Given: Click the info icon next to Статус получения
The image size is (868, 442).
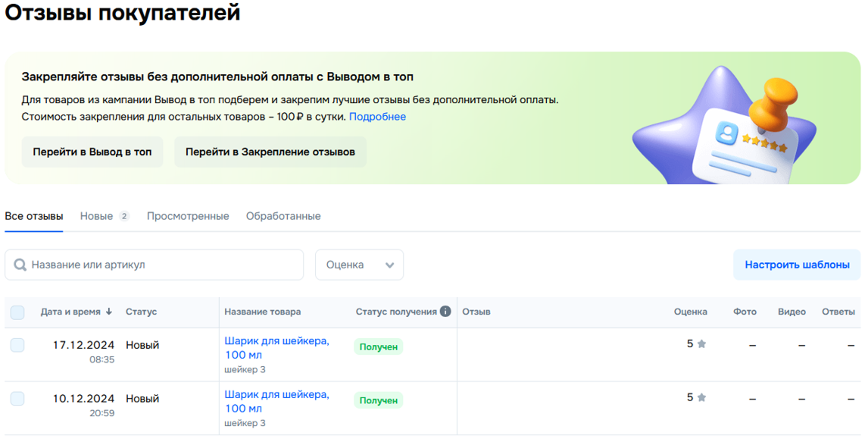Looking at the screenshot, I should (445, 312).
